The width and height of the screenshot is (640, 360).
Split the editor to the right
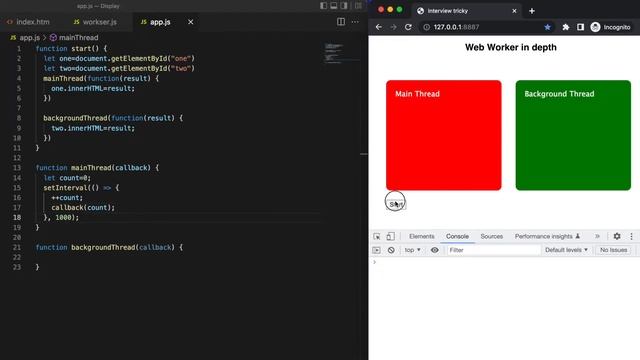pyautogui.click(x=341, y=22)
